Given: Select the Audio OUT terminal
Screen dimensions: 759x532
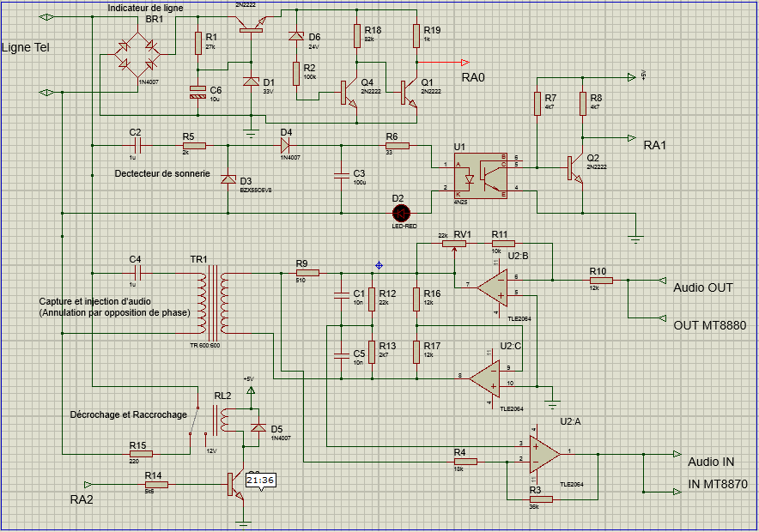Looking at the screenshot, I should point(662,281).
